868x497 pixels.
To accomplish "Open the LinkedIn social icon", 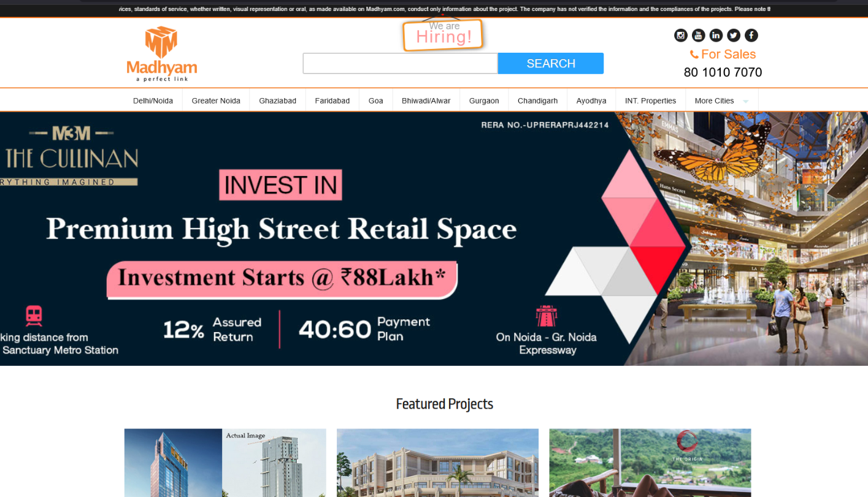I will (716, 36).
